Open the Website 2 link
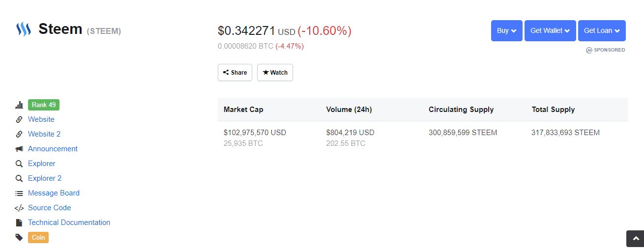644x250 pixels. coord(44,134)
